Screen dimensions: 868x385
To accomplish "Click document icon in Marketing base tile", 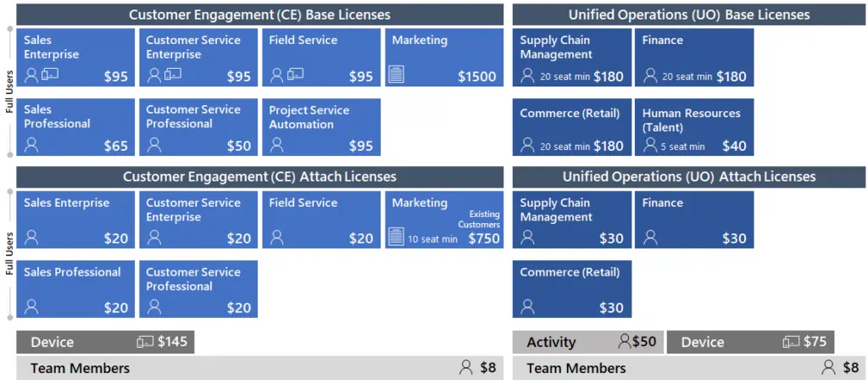I will [397, 75].
